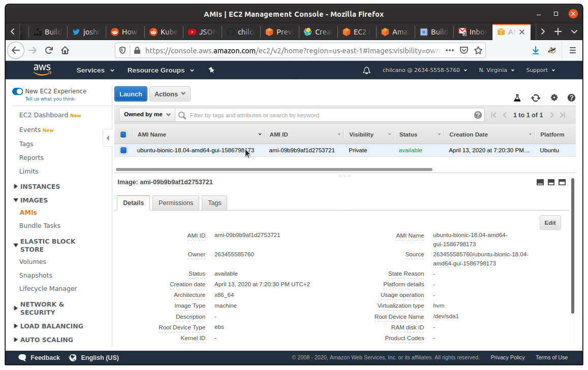
Task: Bookmark this page with the star icon
Action: tap(478, 51)
